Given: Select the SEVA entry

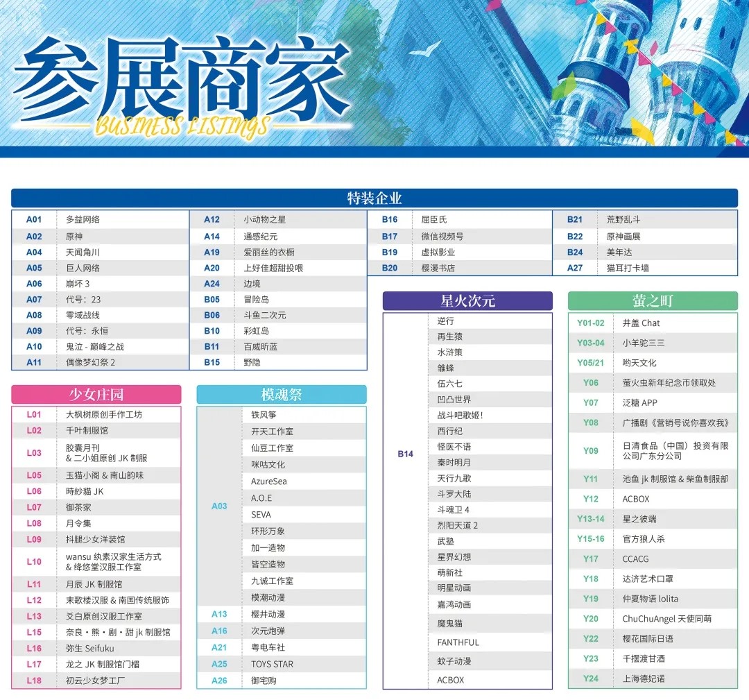Looking at the screenshot, I should (x=261, y=515).
